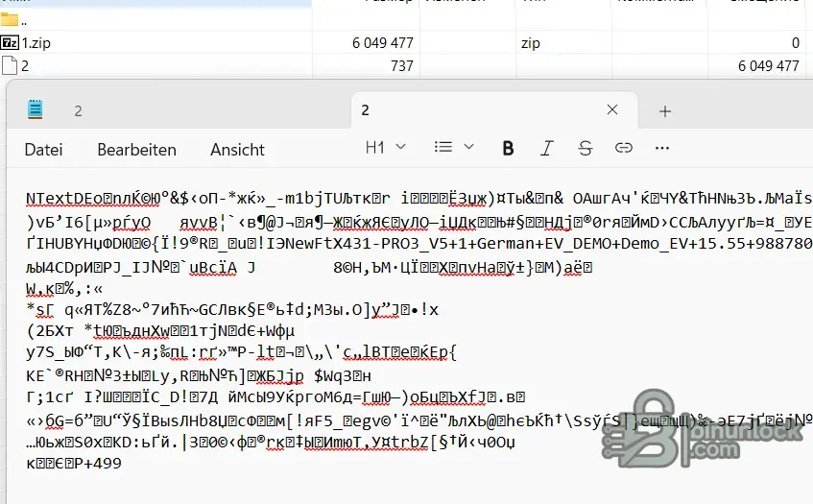Screen dimensions: 813x504
Task: Click the size value 6 049 477 of 1.zip
Action: (383, 43)
